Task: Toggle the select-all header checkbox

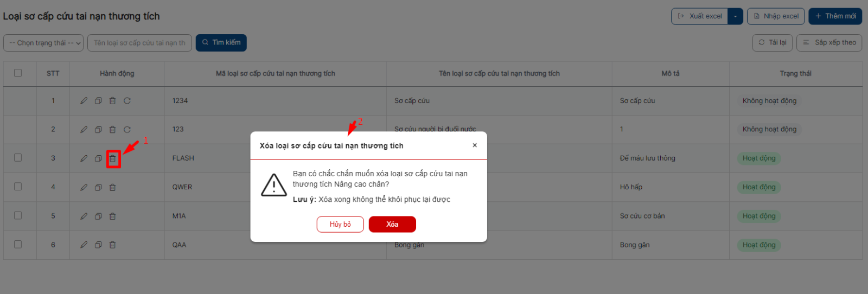Action: (18, 73)
